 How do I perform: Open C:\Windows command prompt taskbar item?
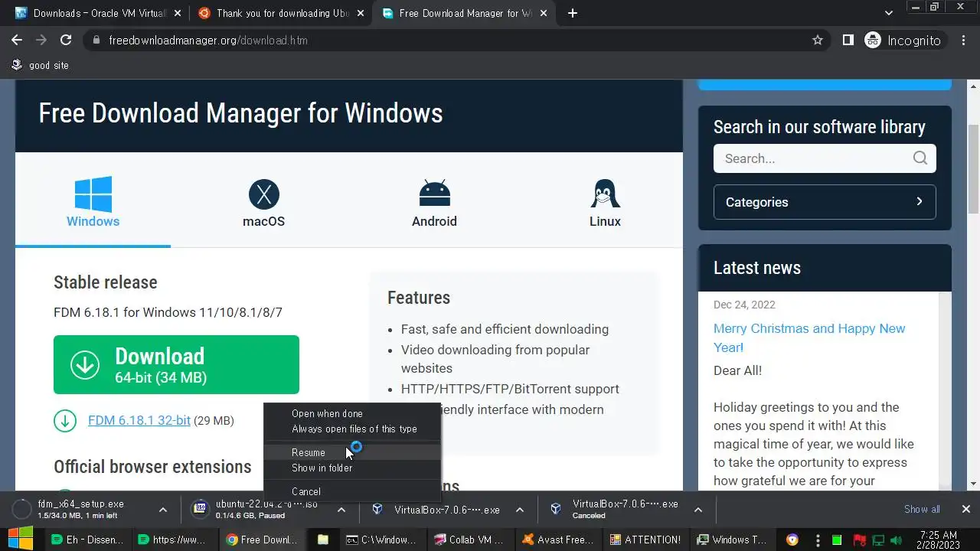tap(381, 540)
